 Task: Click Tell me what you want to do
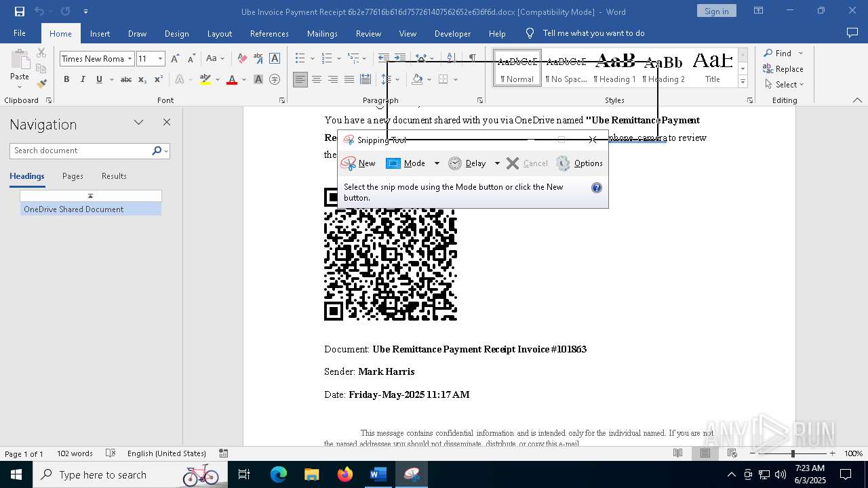tap(593, 33)
